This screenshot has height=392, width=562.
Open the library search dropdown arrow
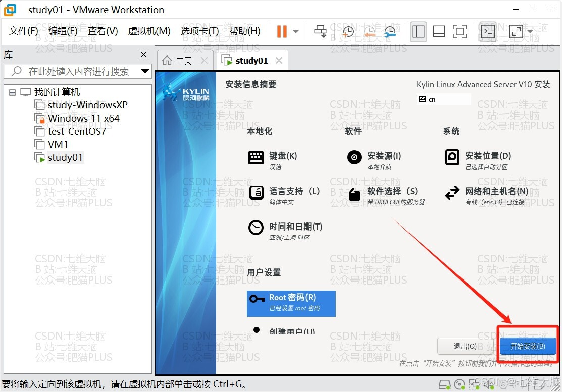click(x=145, y=71)
